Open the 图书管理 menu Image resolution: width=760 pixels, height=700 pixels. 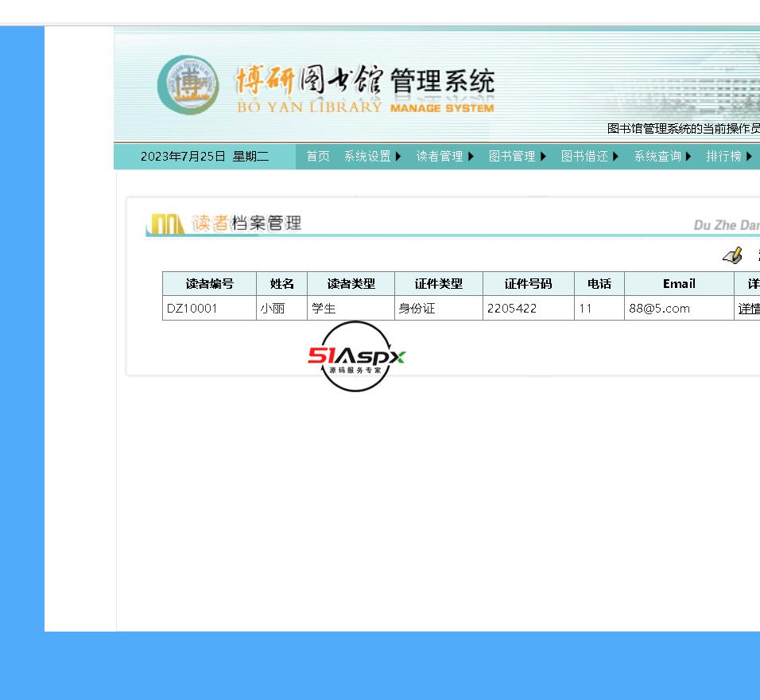(512, 156)
